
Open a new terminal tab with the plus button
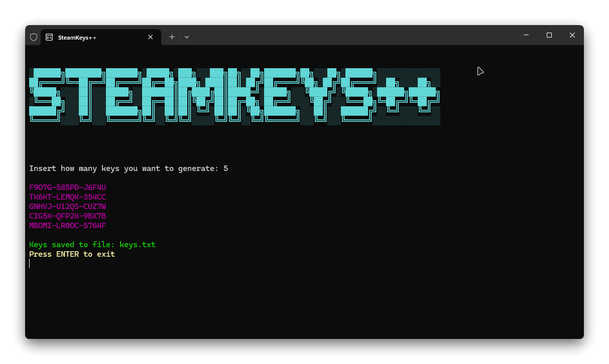pos(172,37)
